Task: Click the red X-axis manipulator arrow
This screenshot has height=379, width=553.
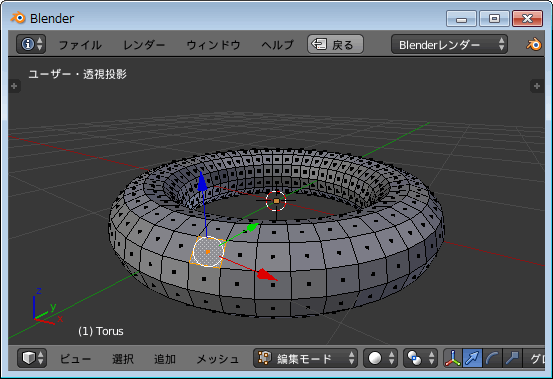Action: [267, 274]
